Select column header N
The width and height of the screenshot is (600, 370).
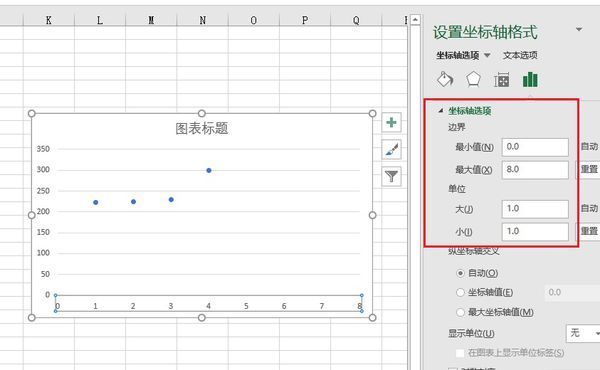click(x=202, y=20)
